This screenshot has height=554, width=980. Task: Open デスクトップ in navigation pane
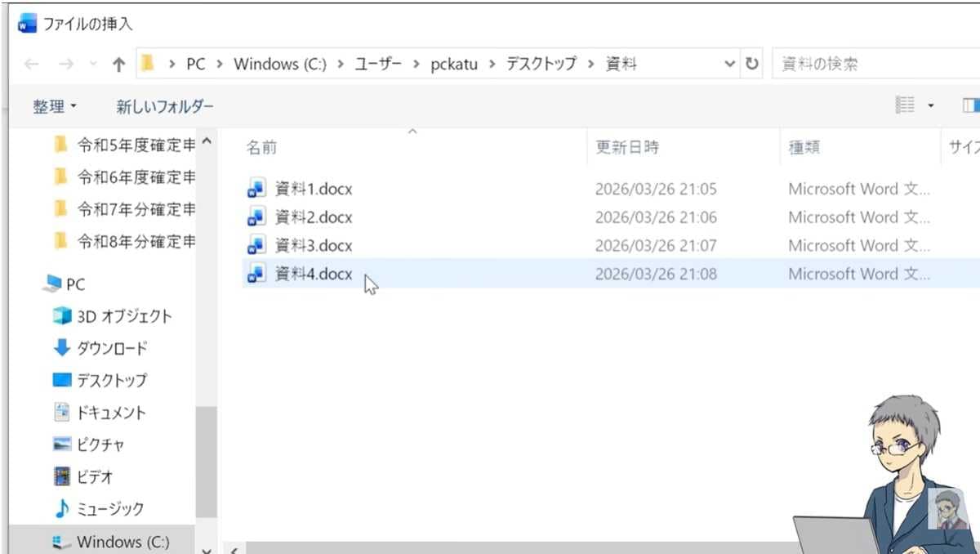pyautogui.click(x=100, y=380)
